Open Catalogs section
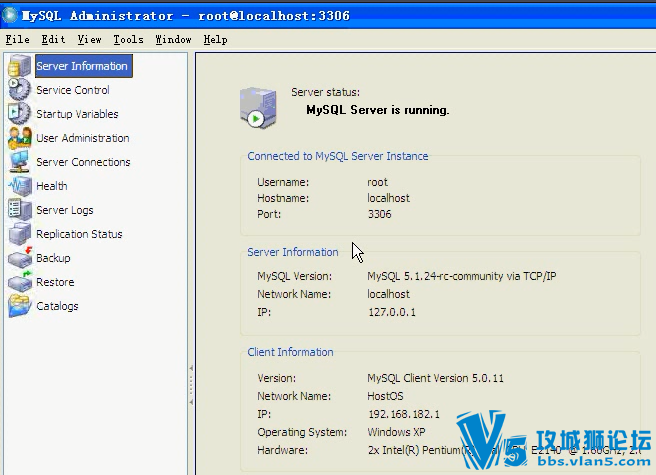 point(57,306)
